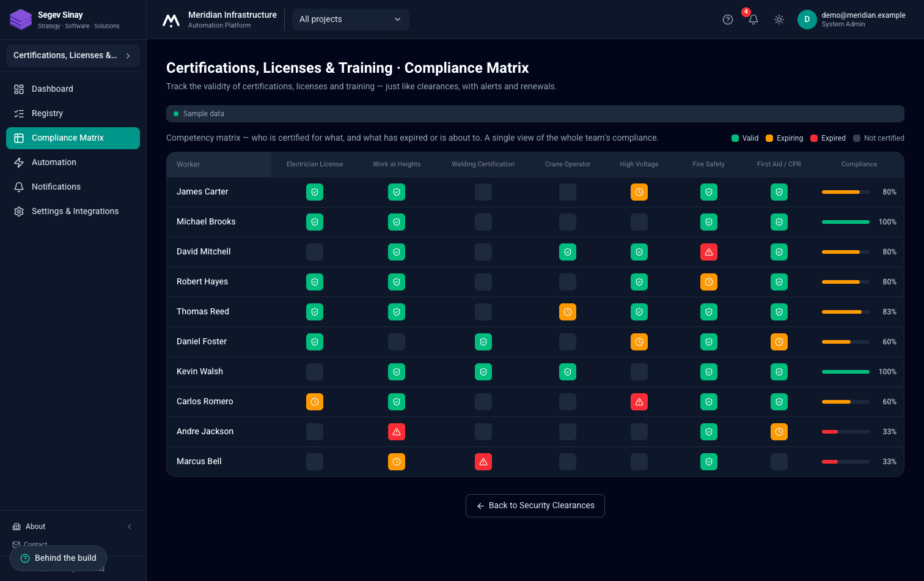Click the Electrician License column header

pos(315,165)
